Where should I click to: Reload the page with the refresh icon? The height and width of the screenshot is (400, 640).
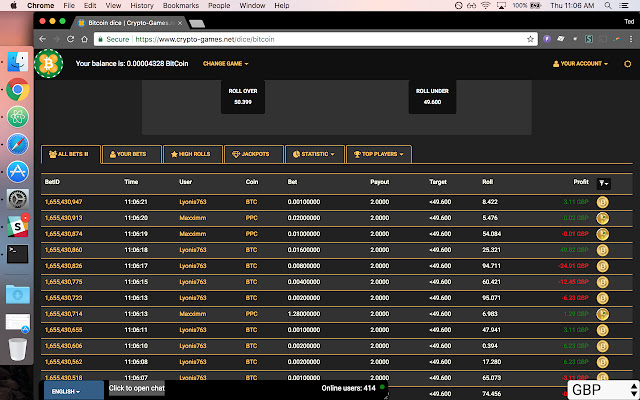pyautogui.click(x=70, y=39)
